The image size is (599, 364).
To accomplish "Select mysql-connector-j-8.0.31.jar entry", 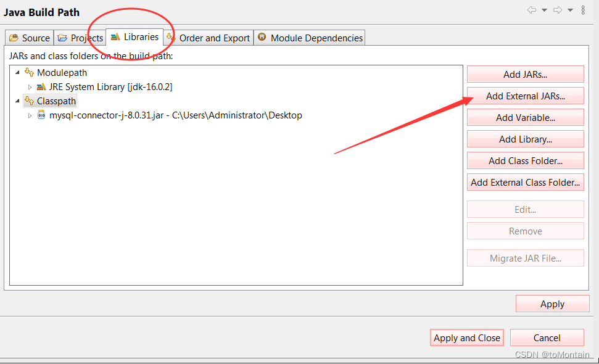I will coord(176,115).
